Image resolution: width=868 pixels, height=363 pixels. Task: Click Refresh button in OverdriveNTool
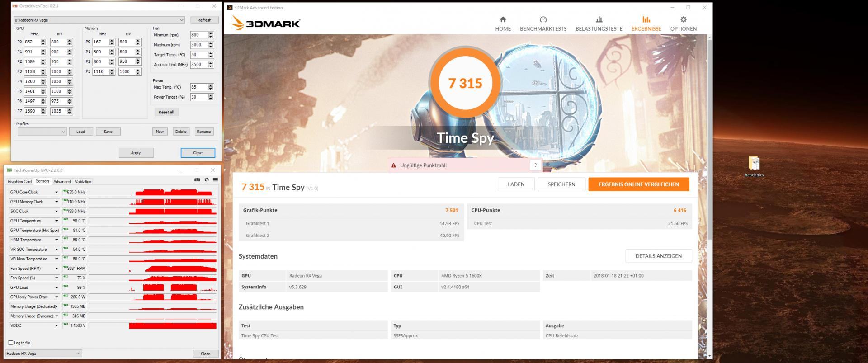pyautogui.click(x=204, y=20)
